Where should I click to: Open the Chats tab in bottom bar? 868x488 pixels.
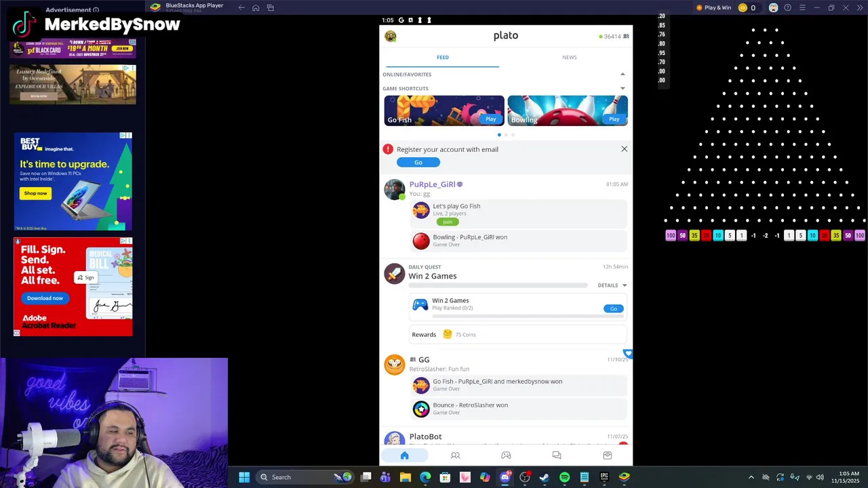[557, 455]
